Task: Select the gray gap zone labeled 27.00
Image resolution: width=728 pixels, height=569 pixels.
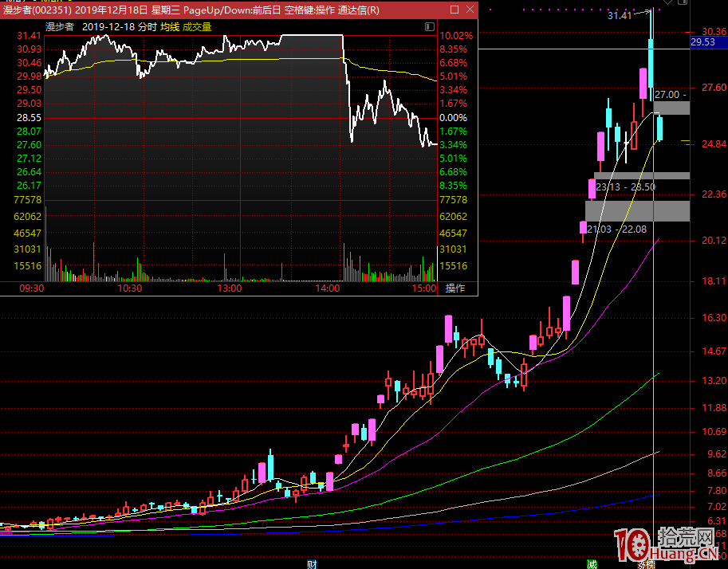Action: coord(671,108)
